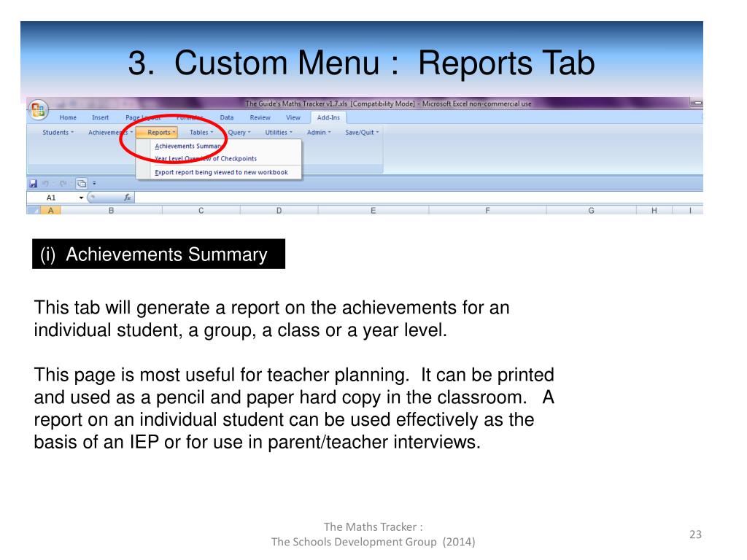Image resolution: width=747 pixels, height=560 pixels.
Task: Open Customize Quick Access Toolbar arrow
Action: (x=94, y=183)
